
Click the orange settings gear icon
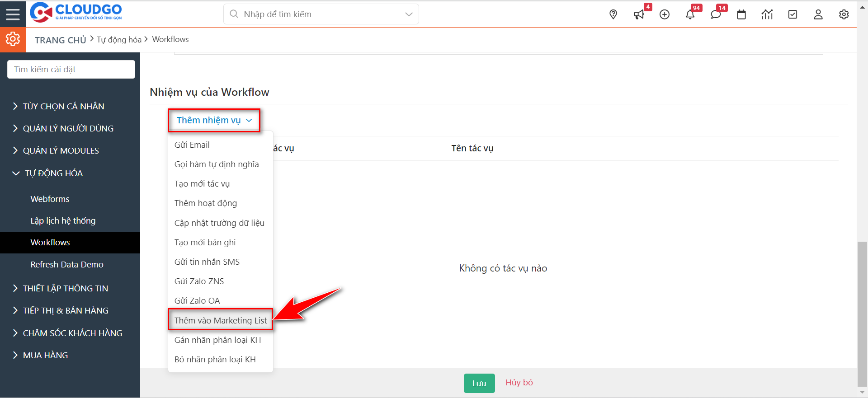pyautogui.click(x=13, y=39)
